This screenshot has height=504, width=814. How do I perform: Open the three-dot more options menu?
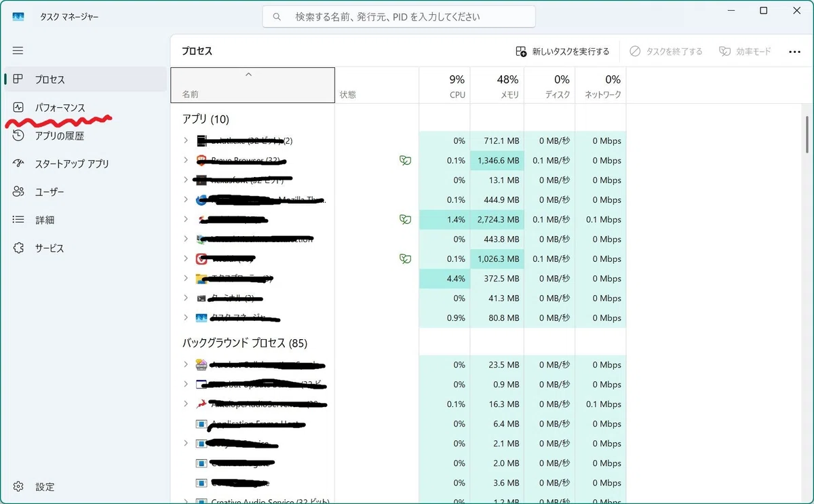pos(795,52)
